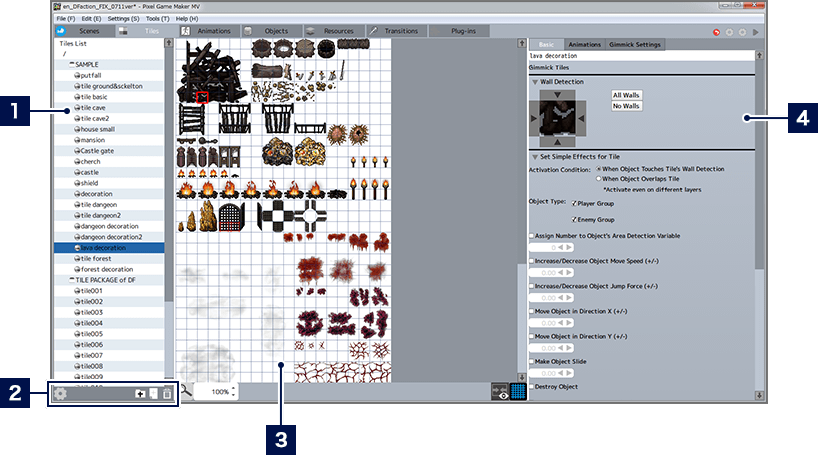Enable Destroy Object checkbox

pyautogui.click(x=532, y=387)
